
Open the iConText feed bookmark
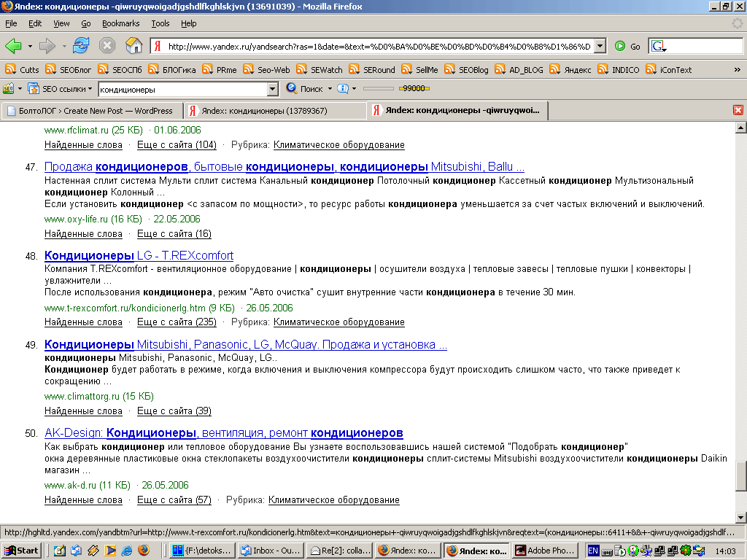click(669, 69)
